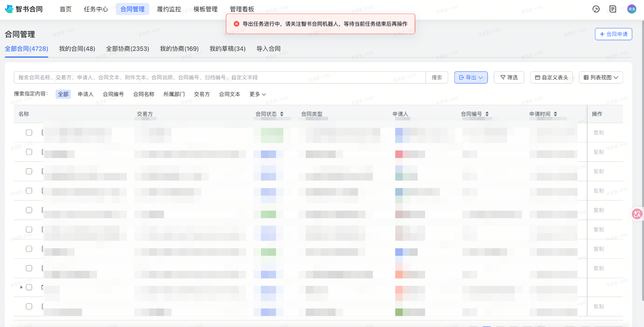Click the 合同申请 button
The image size is (644, 327).
point(613,34)
